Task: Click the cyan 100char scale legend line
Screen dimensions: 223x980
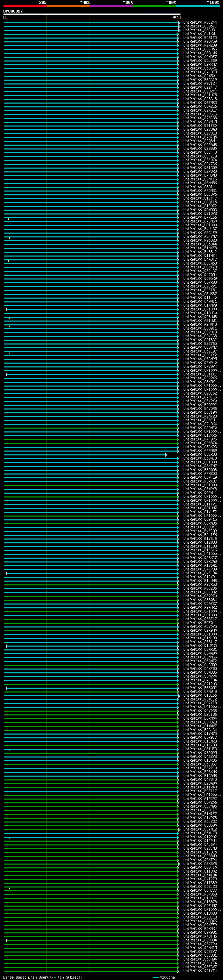Action: coord(155,977)
